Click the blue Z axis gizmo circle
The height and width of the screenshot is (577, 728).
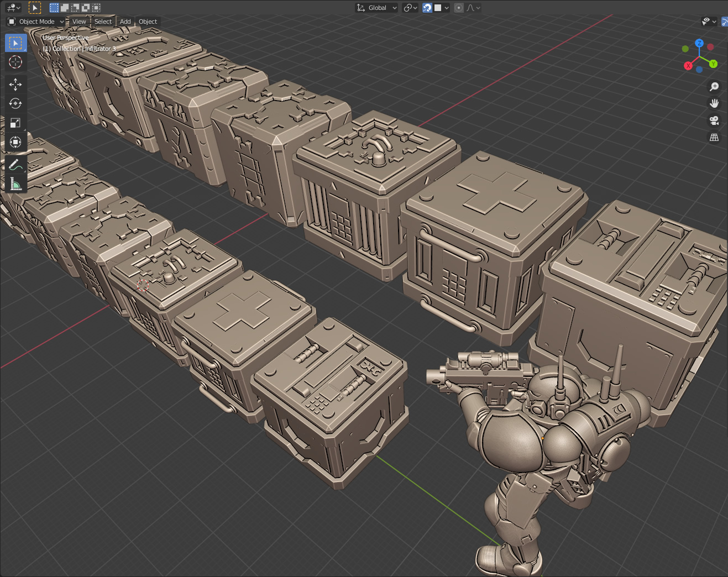pos(699,43)
